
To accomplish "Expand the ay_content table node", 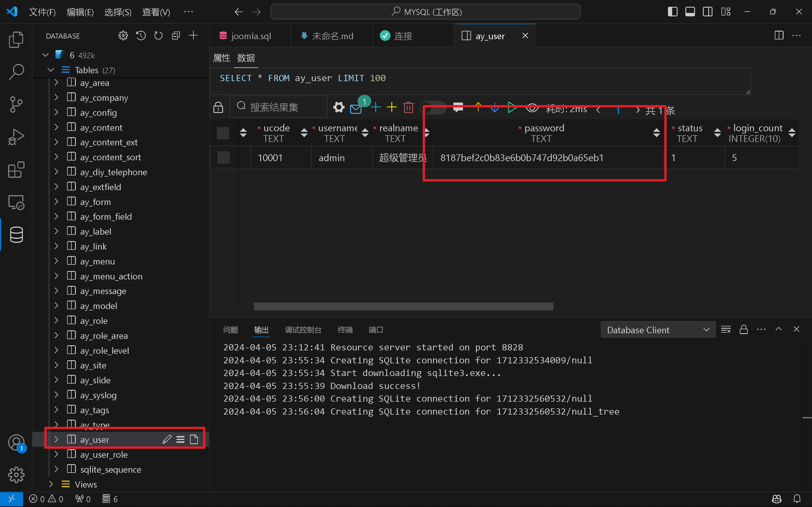I will (x=56, y=127).
